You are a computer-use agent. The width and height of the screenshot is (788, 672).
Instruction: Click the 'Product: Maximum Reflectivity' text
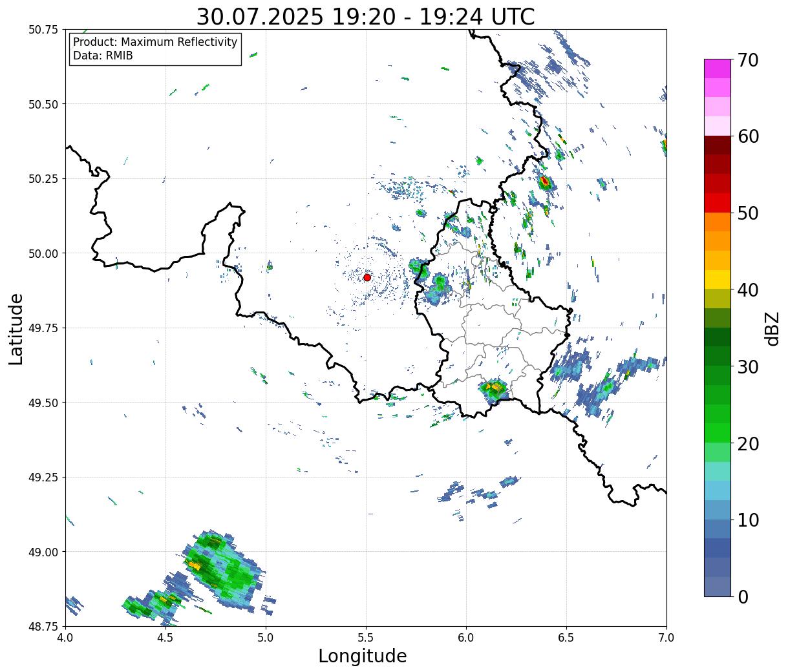155,42
